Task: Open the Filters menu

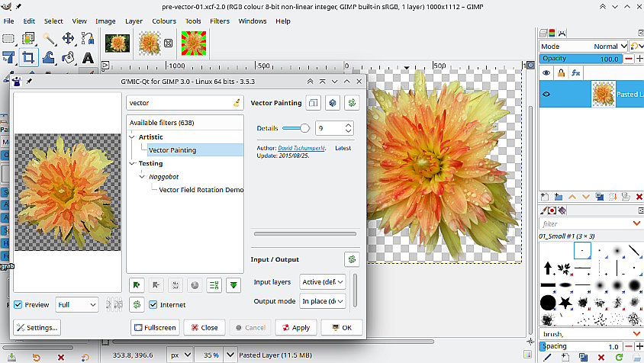Action: pos(220,21)
